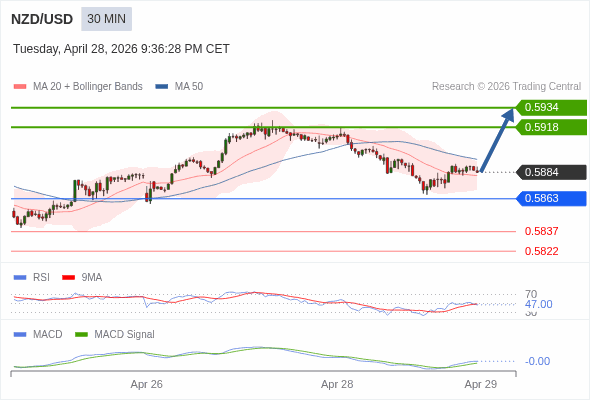The image size is (590, 400).
Task: Click the 30 MIN timeframe button
Action: point(106,19)
